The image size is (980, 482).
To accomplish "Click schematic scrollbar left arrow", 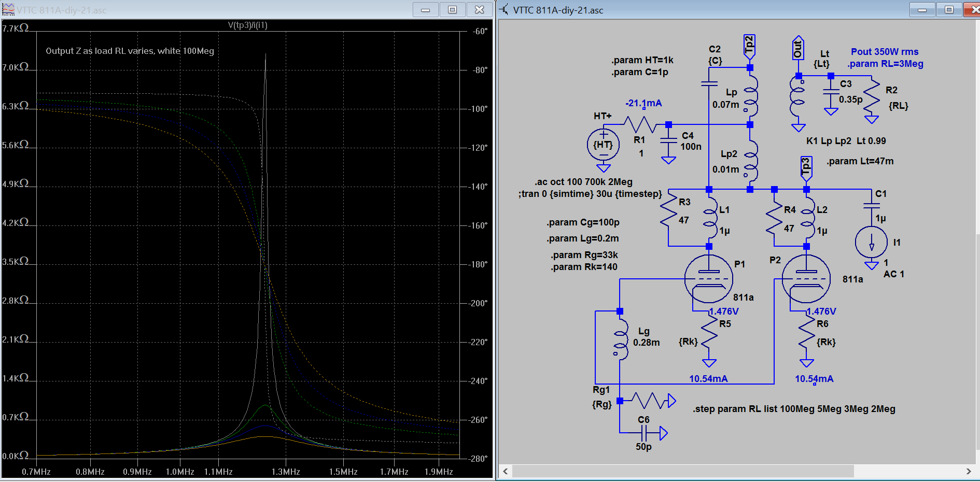I will point(506,471).
